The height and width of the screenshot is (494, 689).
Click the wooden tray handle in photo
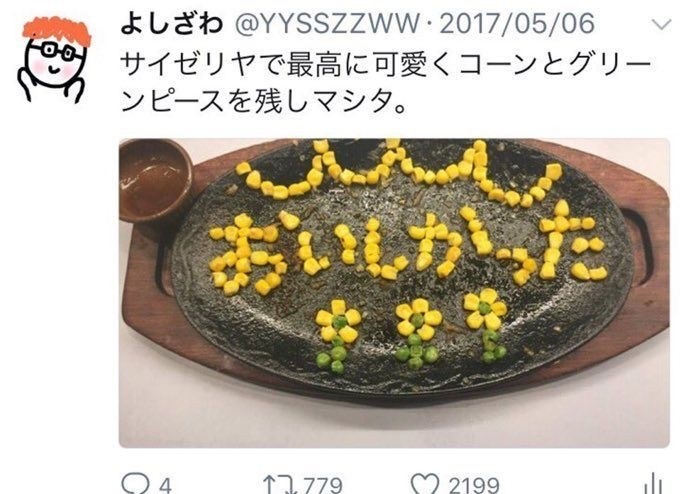[x=649, y=246]
